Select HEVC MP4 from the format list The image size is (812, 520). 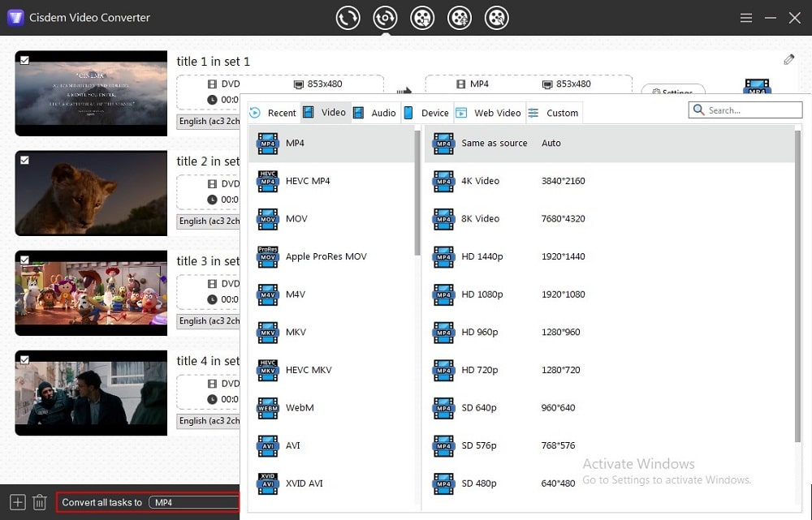309,181
